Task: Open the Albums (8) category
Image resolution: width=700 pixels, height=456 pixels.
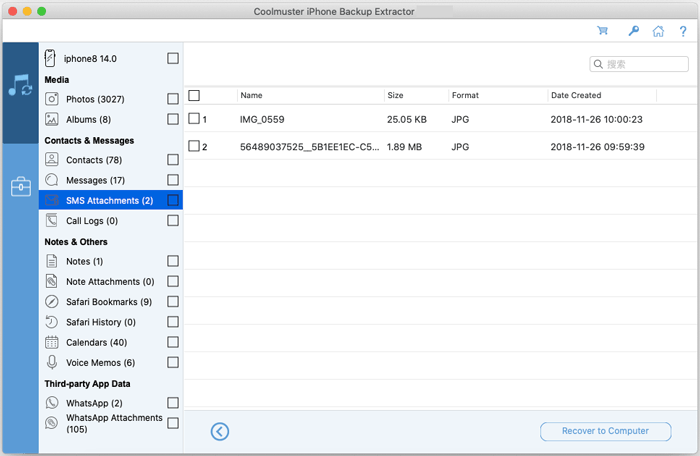Action: coord(88,120)
